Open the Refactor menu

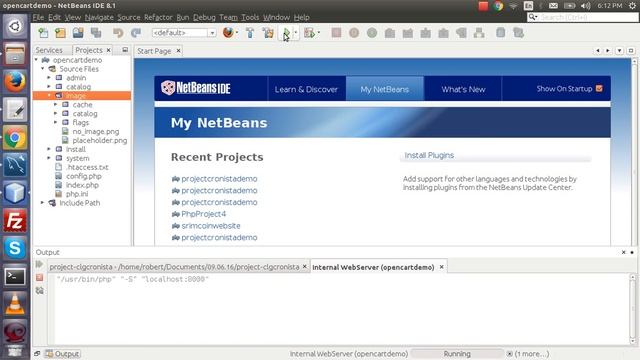(x=158, y=17)
